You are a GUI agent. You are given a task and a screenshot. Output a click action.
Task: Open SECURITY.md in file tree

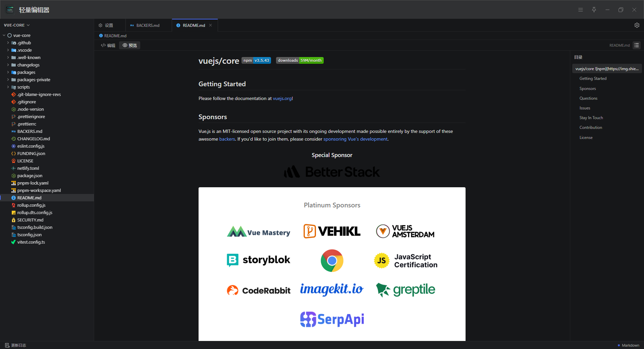47,220
